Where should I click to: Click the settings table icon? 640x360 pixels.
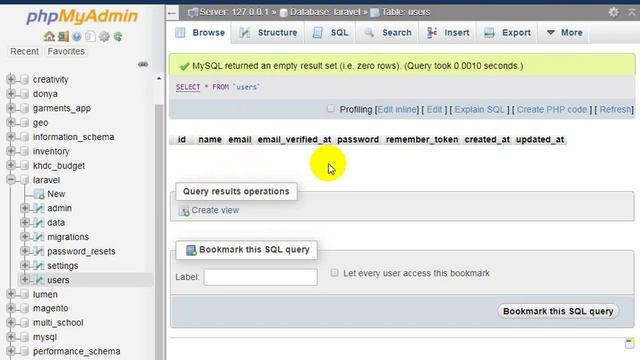tap(39, 265)
